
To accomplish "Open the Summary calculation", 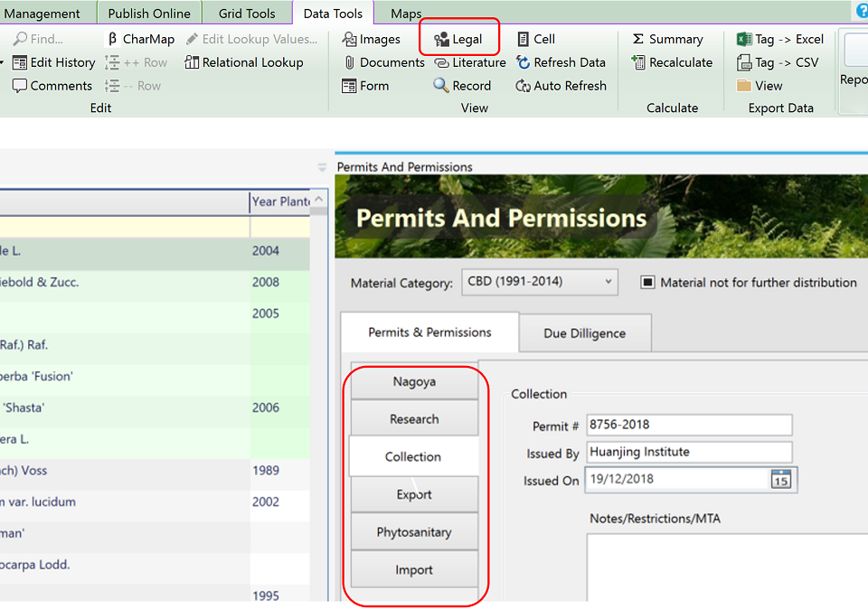I will click(667, 39).
